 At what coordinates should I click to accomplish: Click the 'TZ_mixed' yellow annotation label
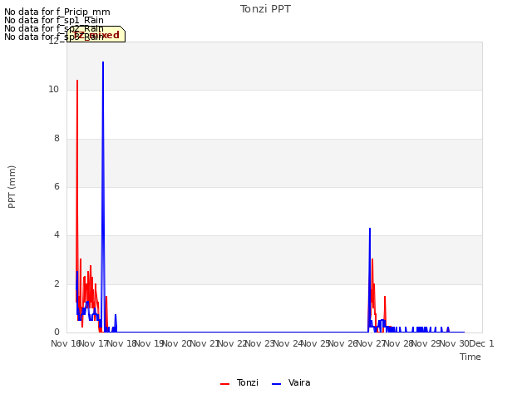click(x=96, y=34)
